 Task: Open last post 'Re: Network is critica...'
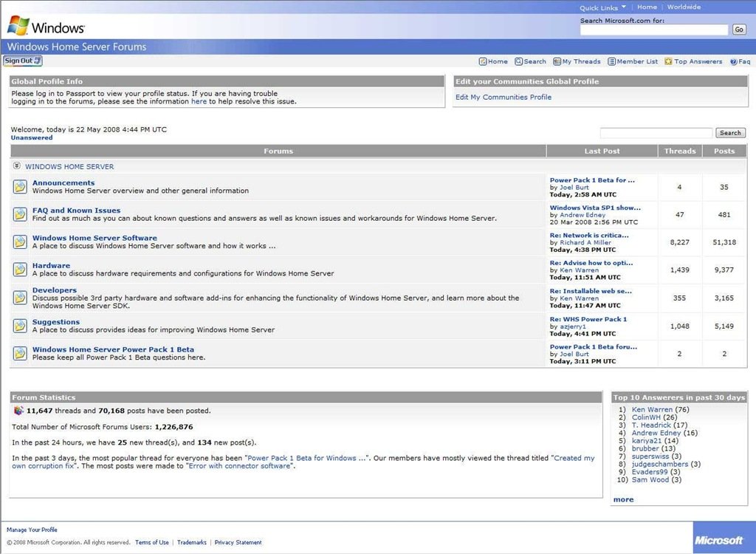point(589,235)
